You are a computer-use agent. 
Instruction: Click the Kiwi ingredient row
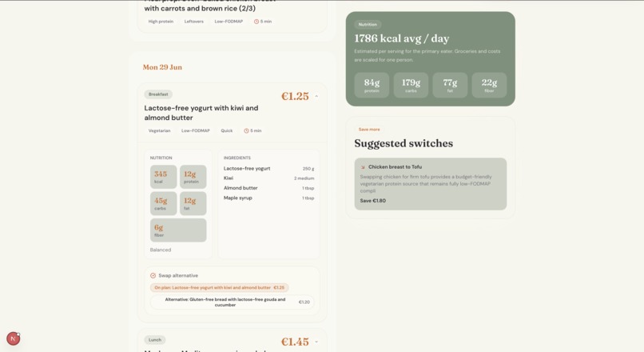268,178
